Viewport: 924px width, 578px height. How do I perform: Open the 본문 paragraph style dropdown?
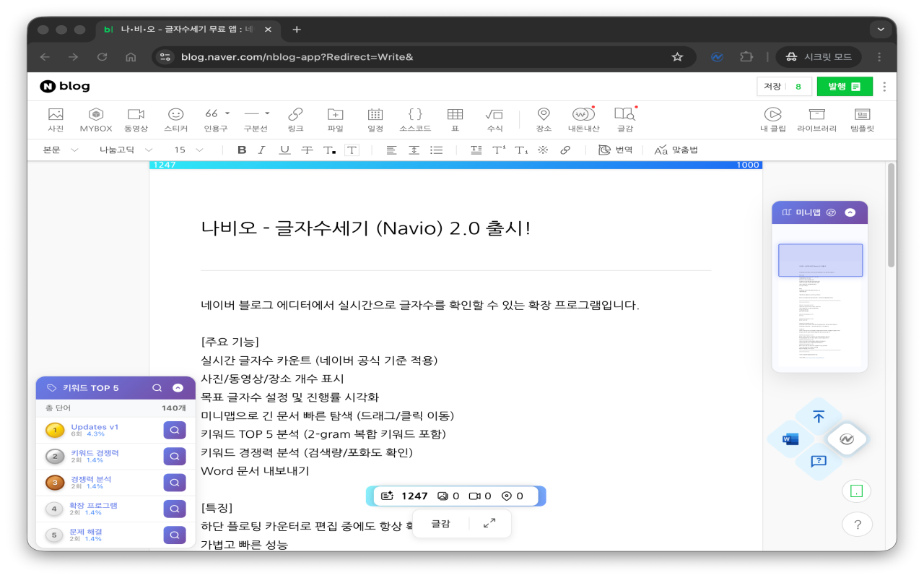pos(60,150)
